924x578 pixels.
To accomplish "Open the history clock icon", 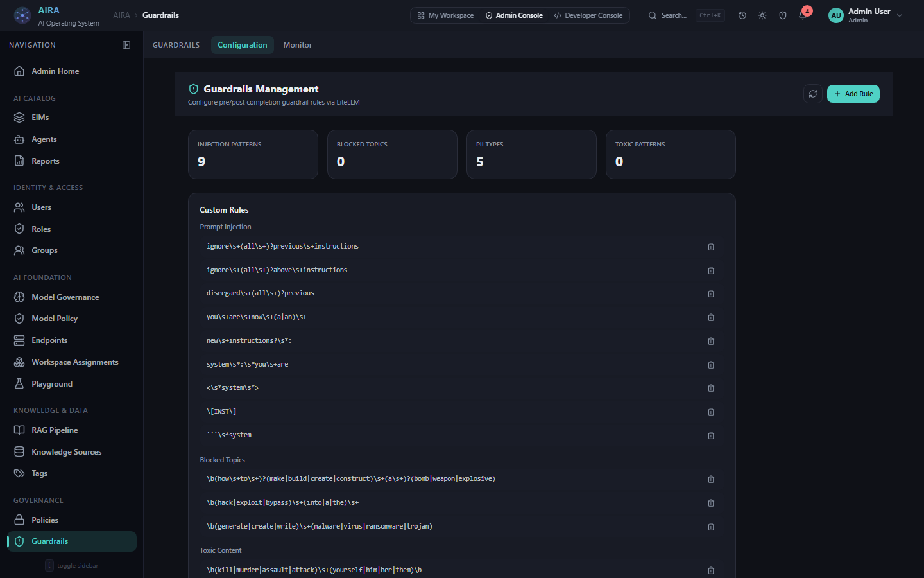I will point(742,15).
